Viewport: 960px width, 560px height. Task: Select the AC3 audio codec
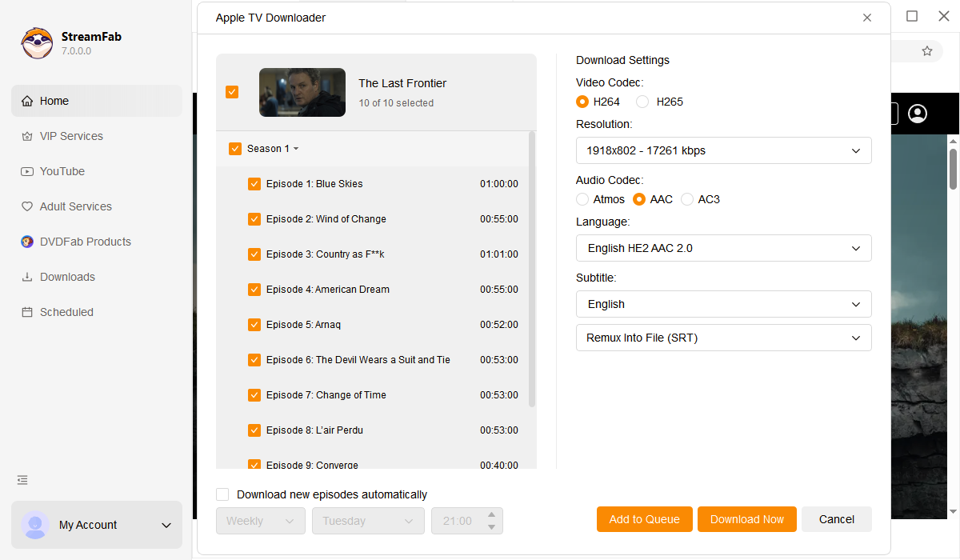(x=686, y=198)
